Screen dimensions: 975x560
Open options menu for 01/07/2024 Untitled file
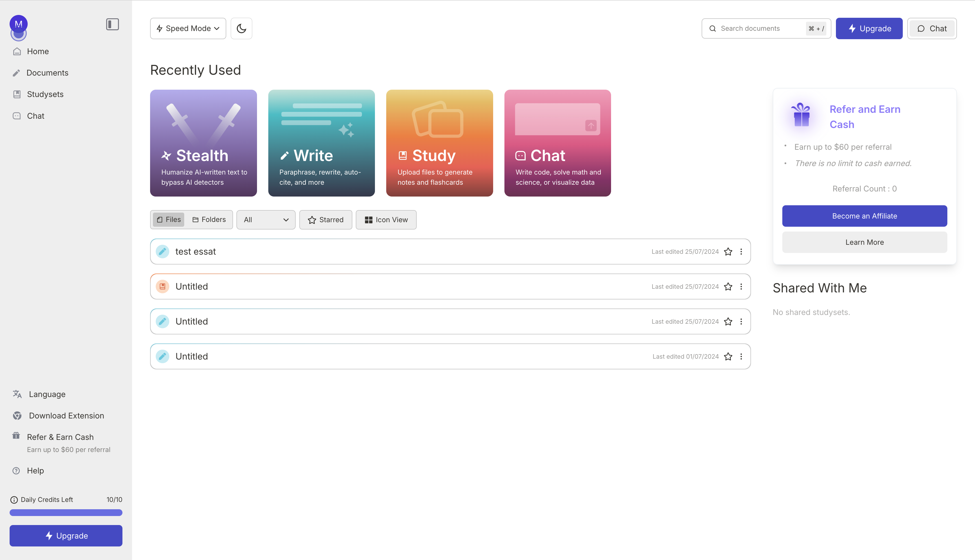[741, 356]
